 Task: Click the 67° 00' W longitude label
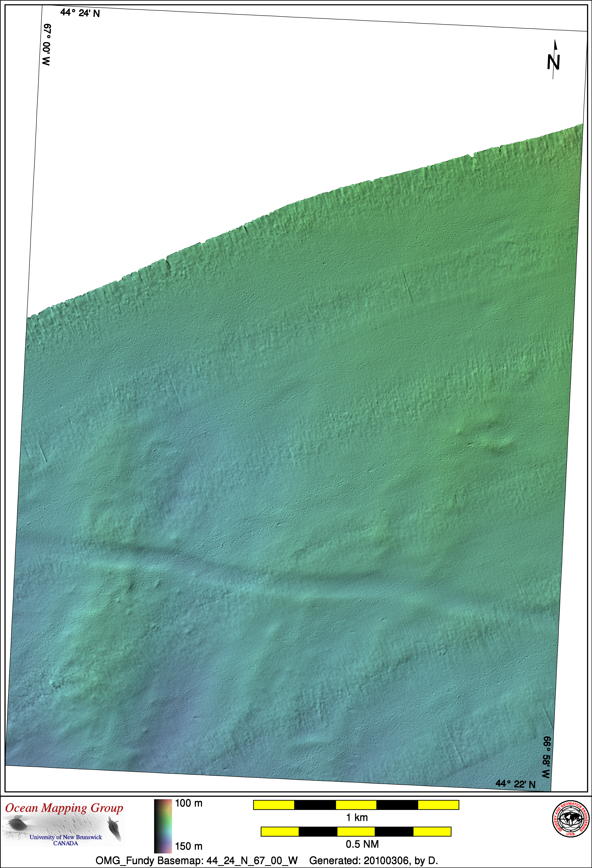46,45
